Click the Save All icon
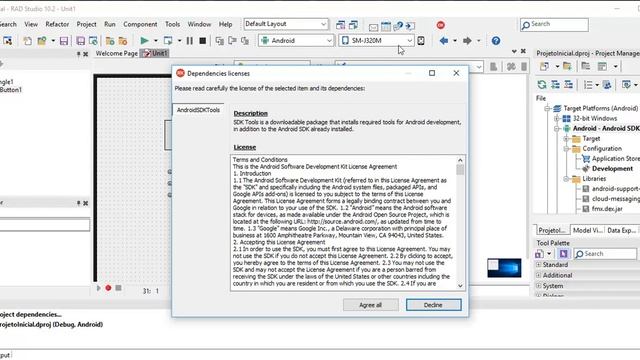 pos(81,40)
